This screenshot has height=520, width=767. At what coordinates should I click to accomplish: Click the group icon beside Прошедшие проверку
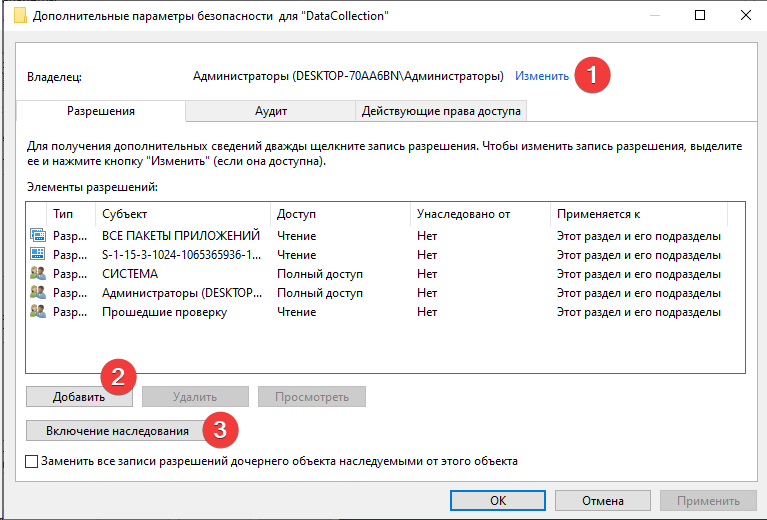click(38, 312)
